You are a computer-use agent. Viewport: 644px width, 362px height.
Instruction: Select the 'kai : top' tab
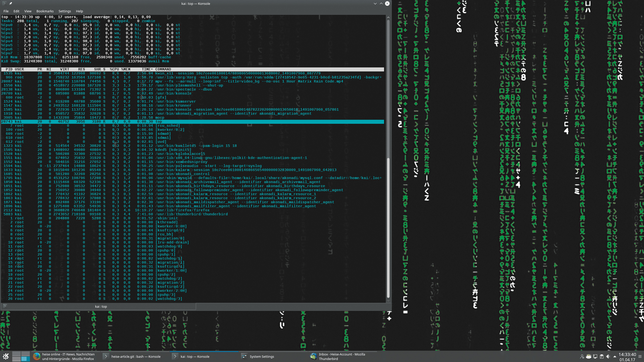pyautogui.click(x=101, y=306)
